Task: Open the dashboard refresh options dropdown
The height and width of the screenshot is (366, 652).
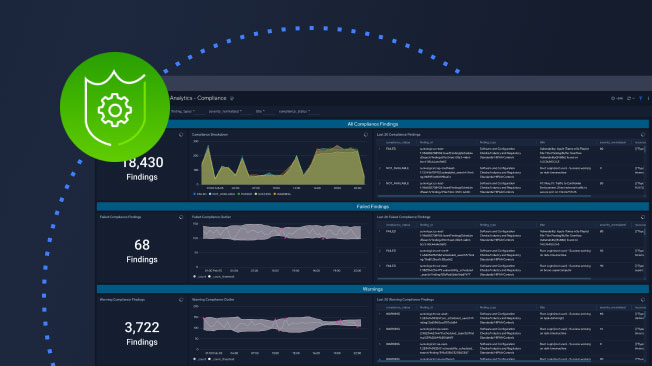Action: click(630, 99)
